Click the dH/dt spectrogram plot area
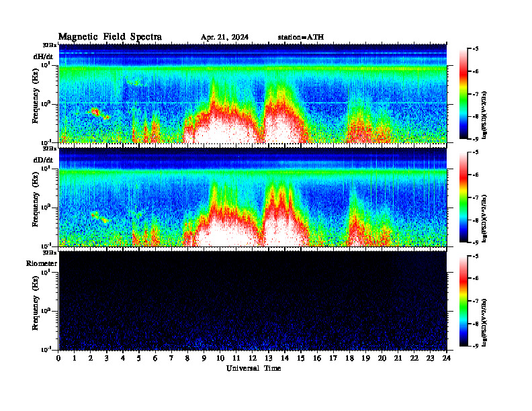532x411 pixels. pyautogui.click(x=253, y=93)
